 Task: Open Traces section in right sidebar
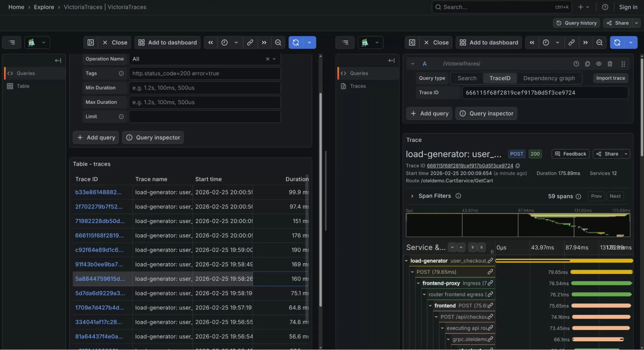358,86
